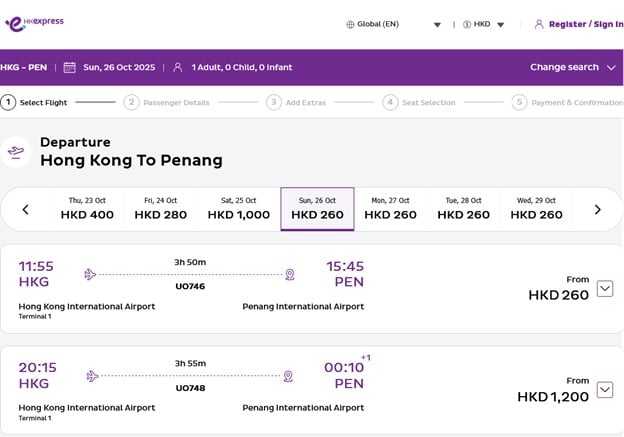The height and width of the screenshot is (437, 624).
Task: Choose Sun, 26 Oct HKD 260 date
Action: (317, 209)
